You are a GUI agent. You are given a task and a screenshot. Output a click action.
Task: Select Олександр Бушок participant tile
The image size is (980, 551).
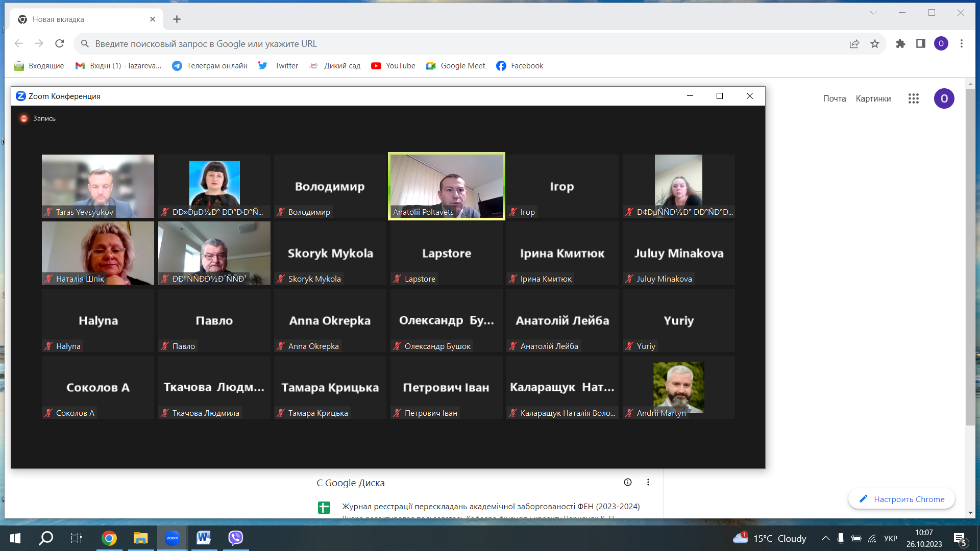[447, 320]
